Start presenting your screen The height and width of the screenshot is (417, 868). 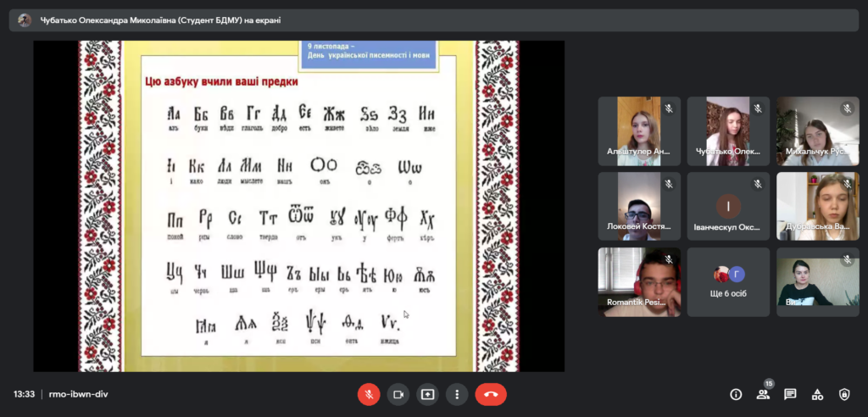pyautogui.click(x=427, y=394)
